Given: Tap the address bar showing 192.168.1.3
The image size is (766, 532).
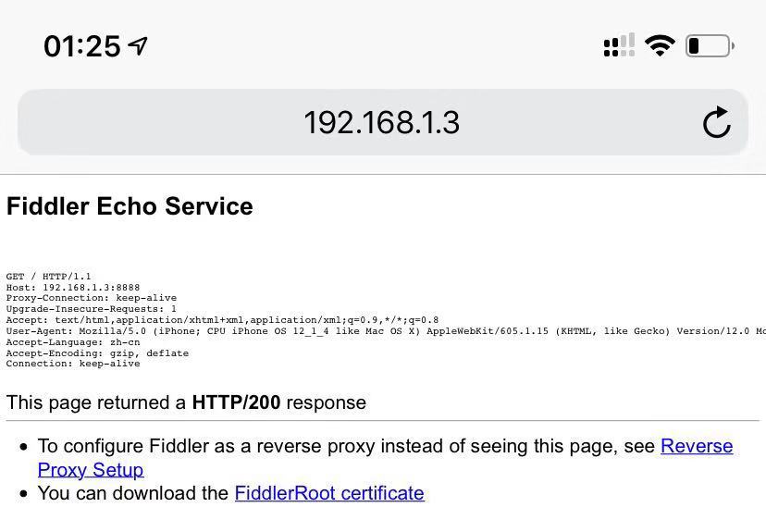Looking at the screenshot, I should (x=382, y=122).
